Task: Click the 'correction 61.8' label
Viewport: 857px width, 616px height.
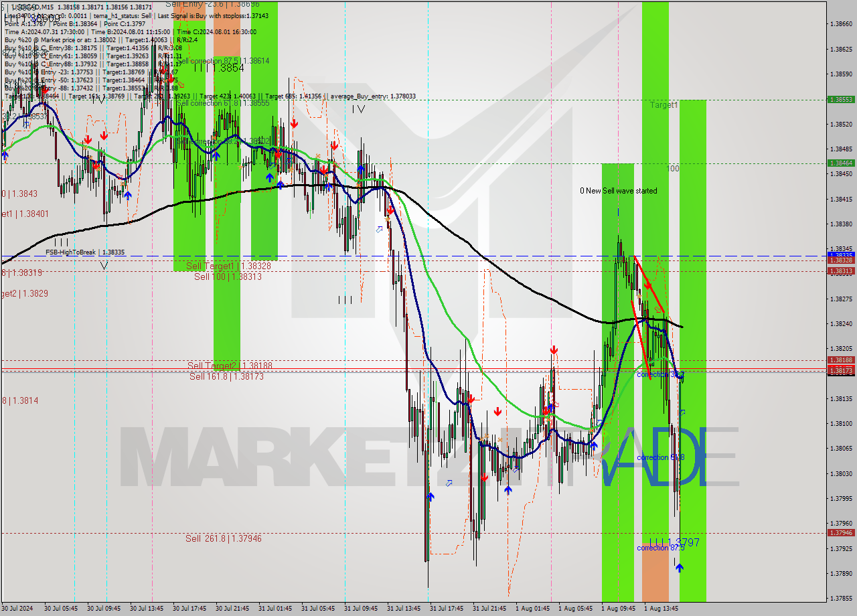Action: 660,457
